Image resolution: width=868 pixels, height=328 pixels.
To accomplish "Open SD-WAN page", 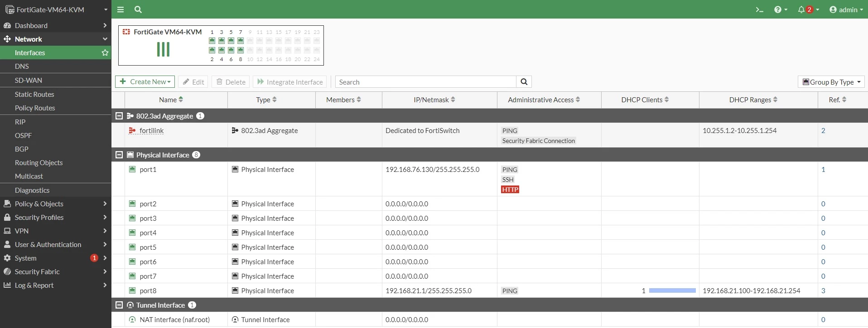I will click(56, 80).
